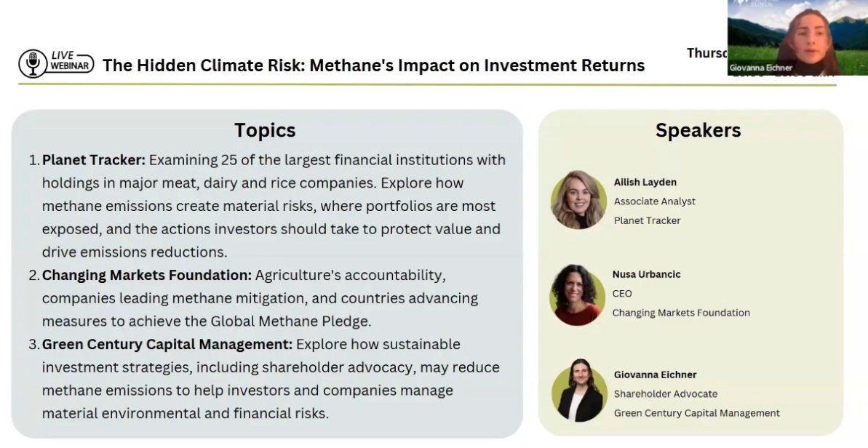The height and width of the screenshot is (448, 868).
Task: Click Changing Markets Foundation under Nusa Urbancic
Action: 681,313
